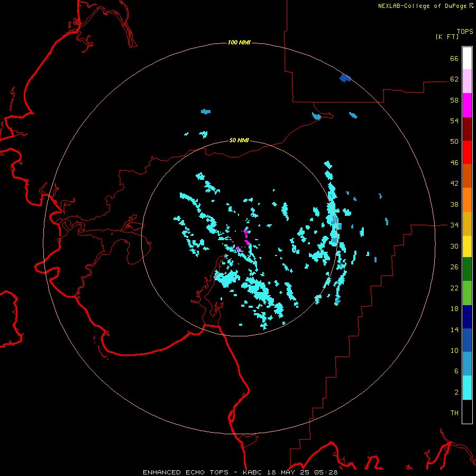Click the 30 legend value
The image size is (476, 476).
(454, 246)
